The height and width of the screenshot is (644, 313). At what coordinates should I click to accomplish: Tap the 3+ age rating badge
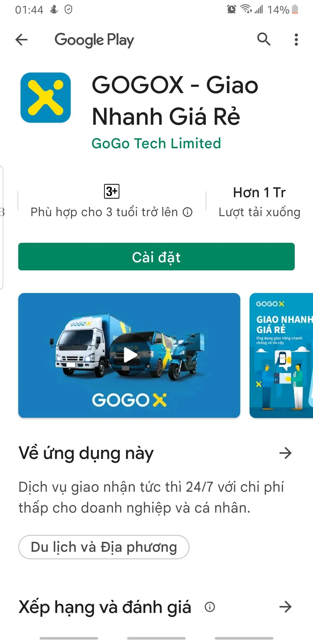coord(112,191)
